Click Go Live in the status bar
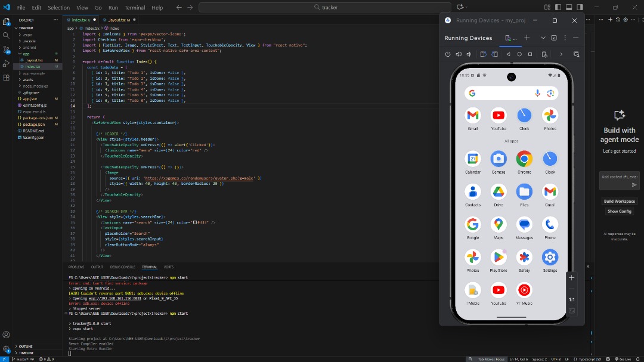The image size is (644, 362). point(623,359)
